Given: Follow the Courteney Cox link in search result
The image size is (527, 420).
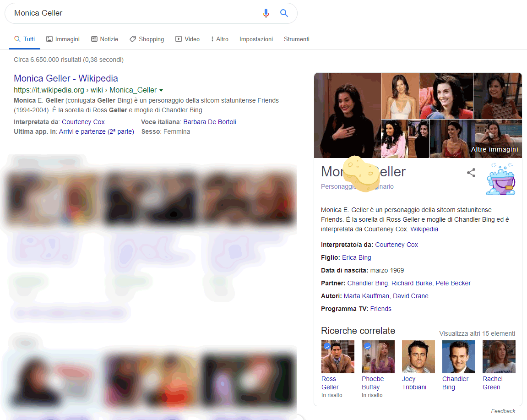Looking at the screenshot, I should (83, 122).
